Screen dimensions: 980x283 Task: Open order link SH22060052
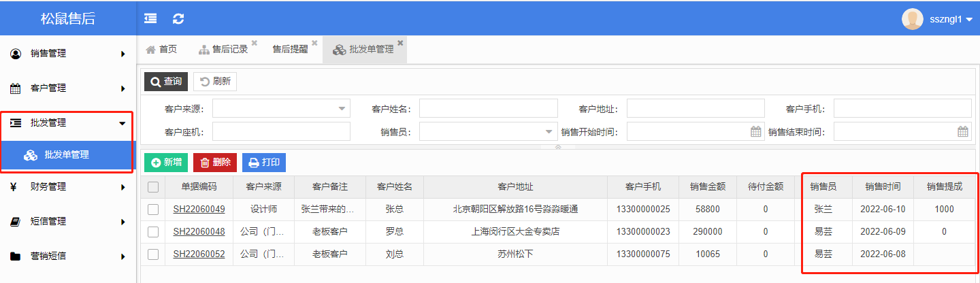(199, 254)
